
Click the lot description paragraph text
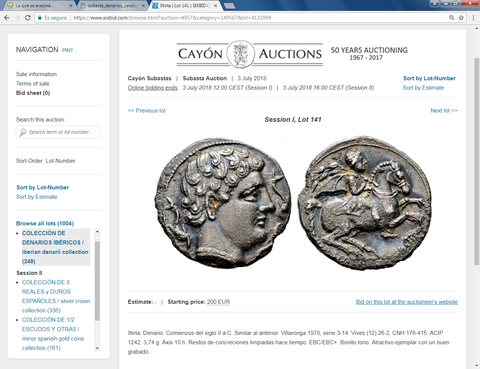point(289,342)
